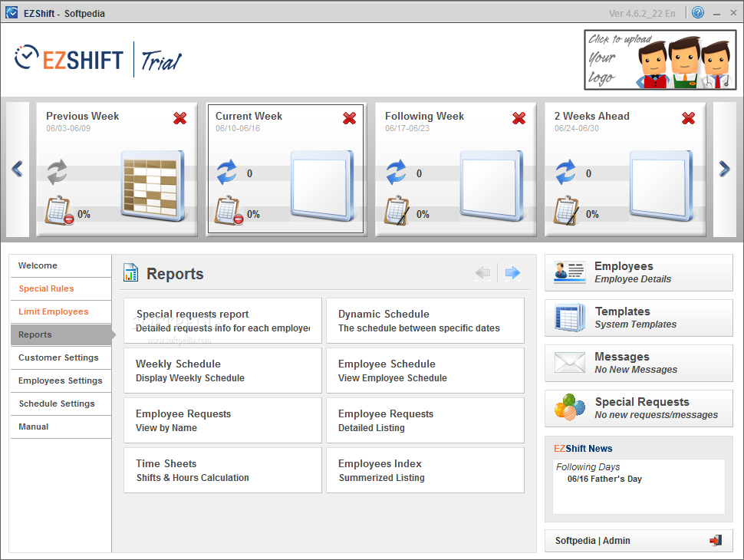Open Time Sheets report
The width and height of the screenshot is (744, 560).
click(x=222, y=470)
